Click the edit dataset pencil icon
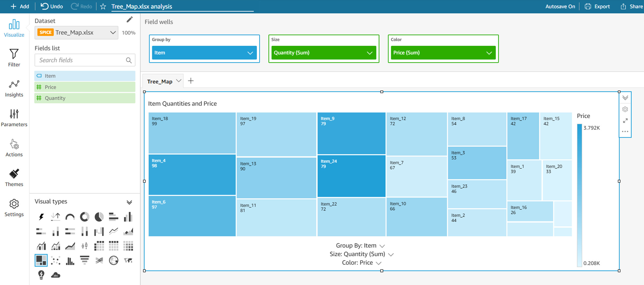The width and height of the screenshot is (644, 285). point(129,20)
